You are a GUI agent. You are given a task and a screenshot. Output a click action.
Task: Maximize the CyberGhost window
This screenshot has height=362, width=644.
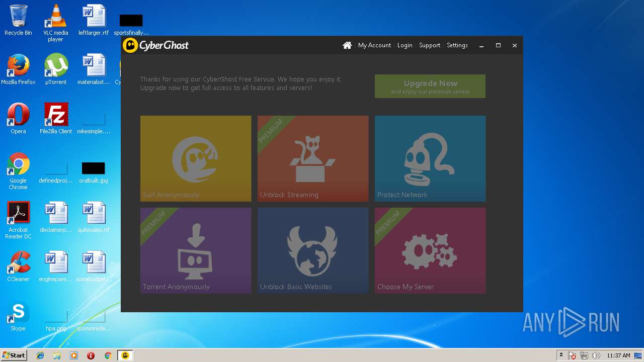pyautogui.click(x=498, y=45)
